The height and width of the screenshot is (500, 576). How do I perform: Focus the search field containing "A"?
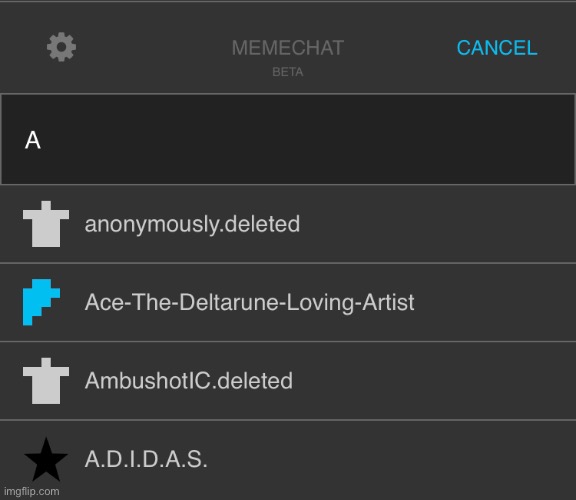288,139
